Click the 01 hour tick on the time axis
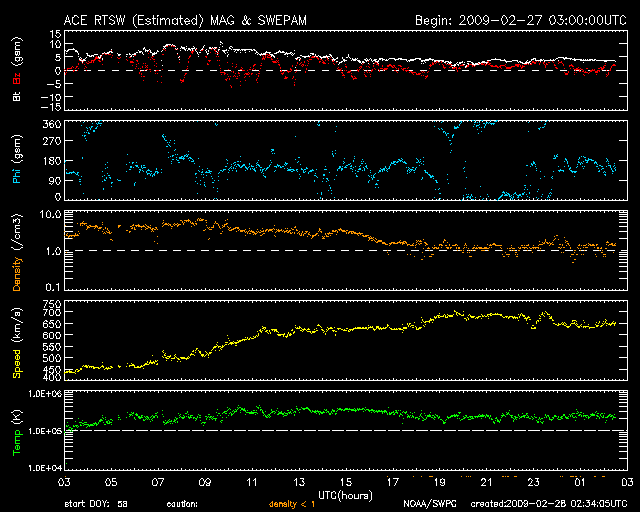Image resolution: width=640 pixels, height=512 pixels. point(579,481)
